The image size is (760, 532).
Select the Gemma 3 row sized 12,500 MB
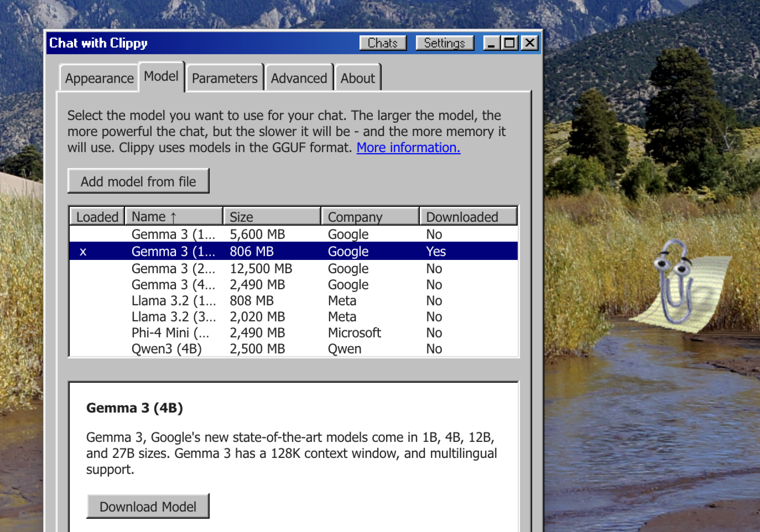[293, 269]
